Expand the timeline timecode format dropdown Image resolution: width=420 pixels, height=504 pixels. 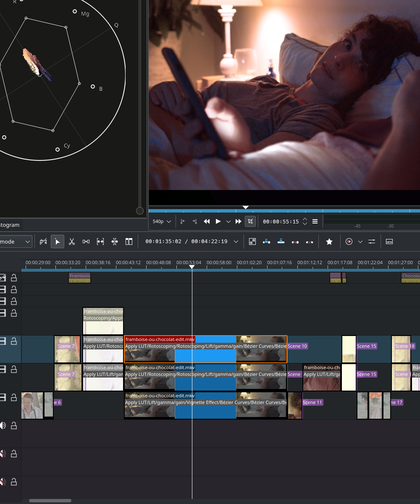236,241
